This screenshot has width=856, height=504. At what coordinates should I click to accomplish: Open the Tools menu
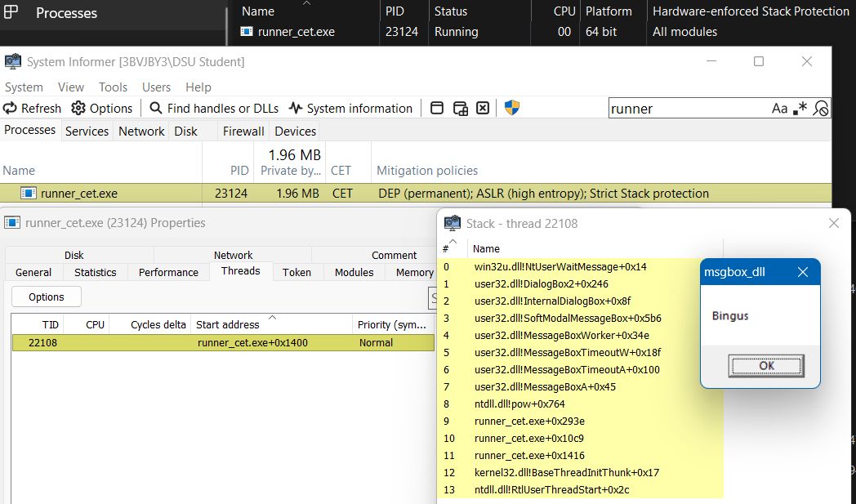pyautogui.click(x=113, y=87)
